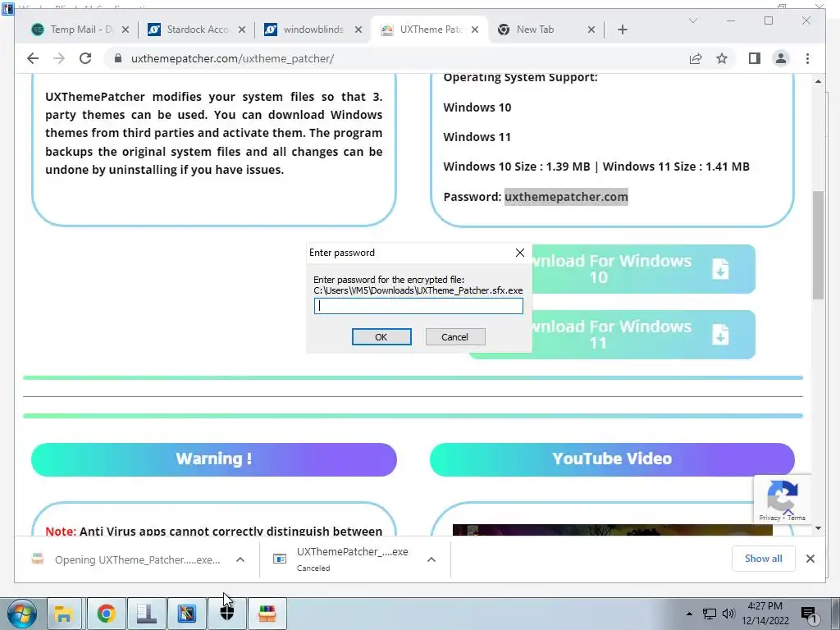Click the Warning ! banner
The height and width of the screenshot is (630, 840).
(214, 459)
